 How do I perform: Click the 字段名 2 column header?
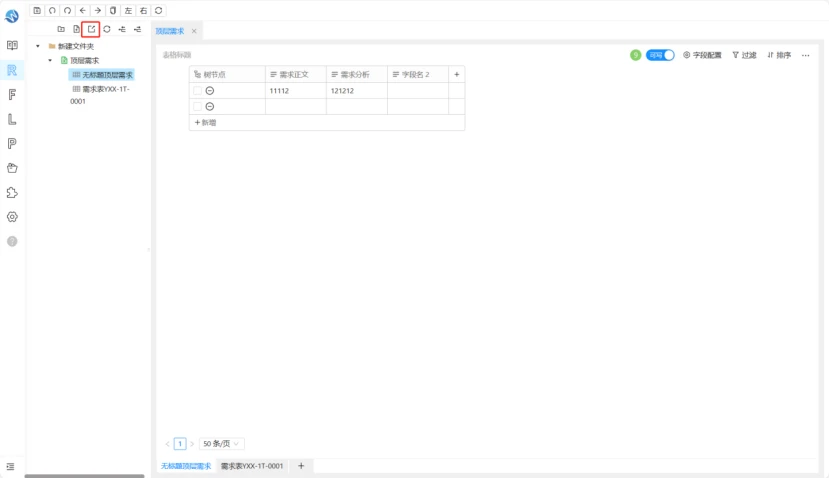[x=418, y=75]
